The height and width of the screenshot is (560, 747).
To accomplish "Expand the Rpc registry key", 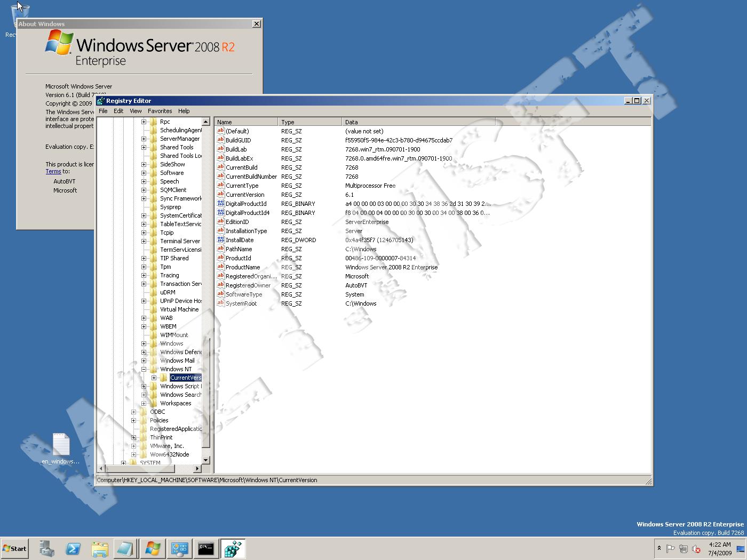I will (144, 122).
